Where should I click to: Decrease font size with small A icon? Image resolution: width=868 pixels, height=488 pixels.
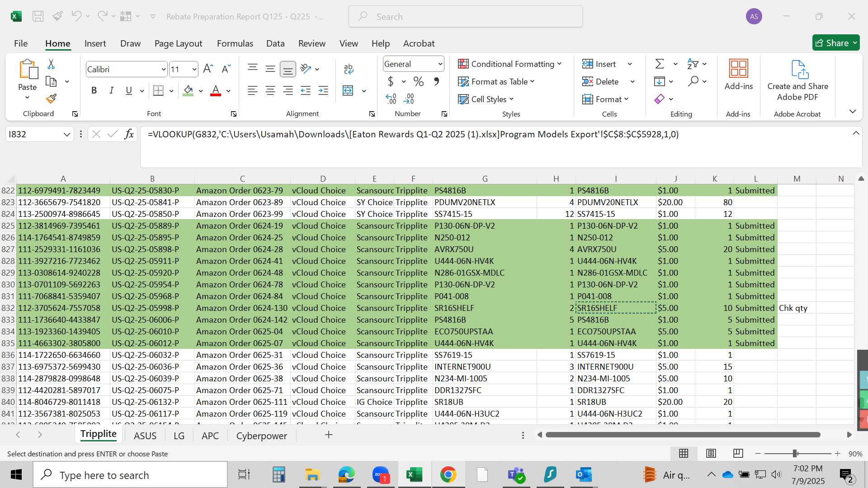pyautogui.click(x=226, y=69)
